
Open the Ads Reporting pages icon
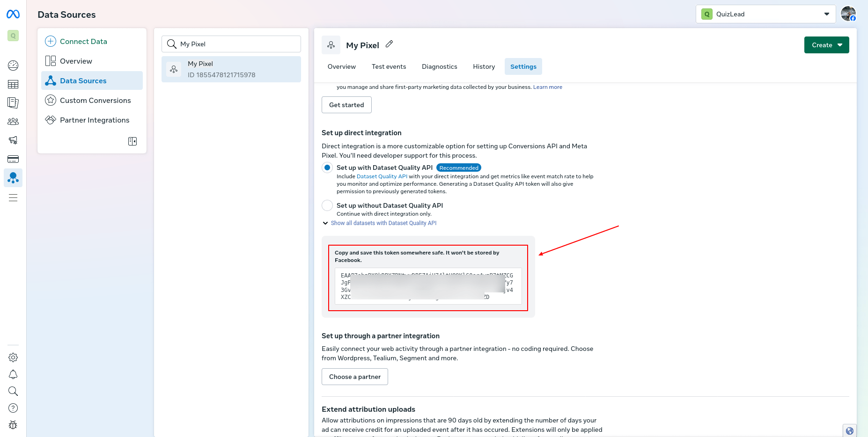point(13,102)
